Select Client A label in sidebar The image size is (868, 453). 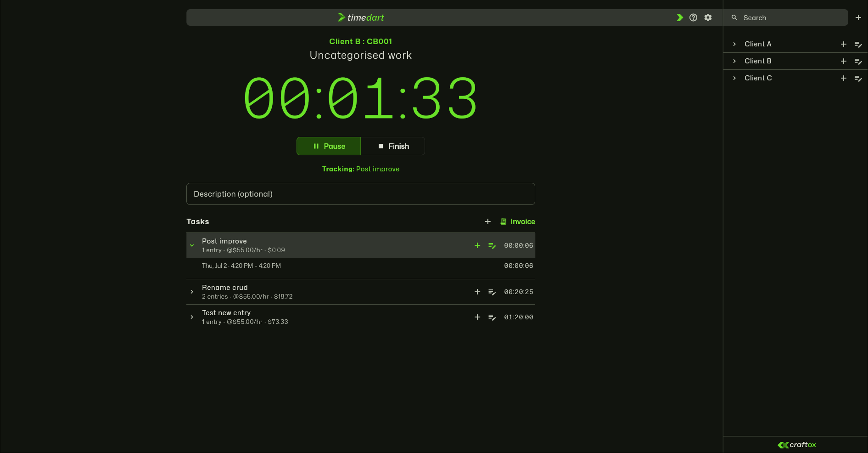click(758, 44)
